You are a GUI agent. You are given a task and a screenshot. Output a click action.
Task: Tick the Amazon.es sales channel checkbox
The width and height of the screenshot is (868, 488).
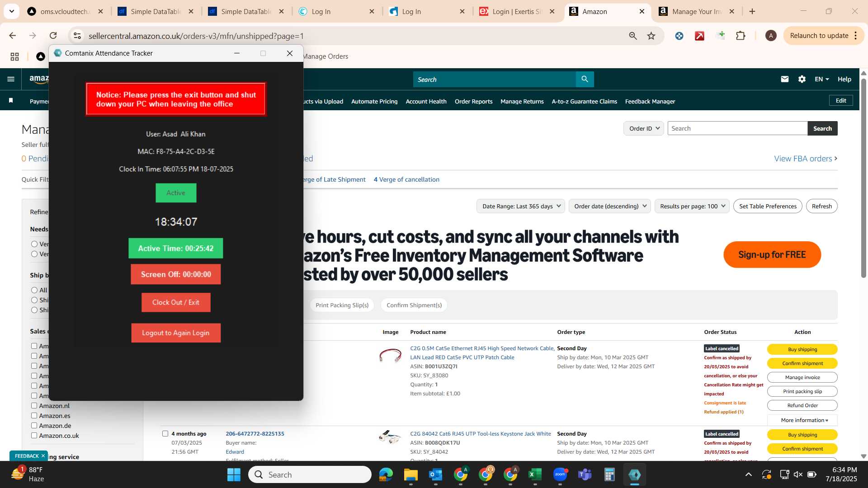pos(34,415)
